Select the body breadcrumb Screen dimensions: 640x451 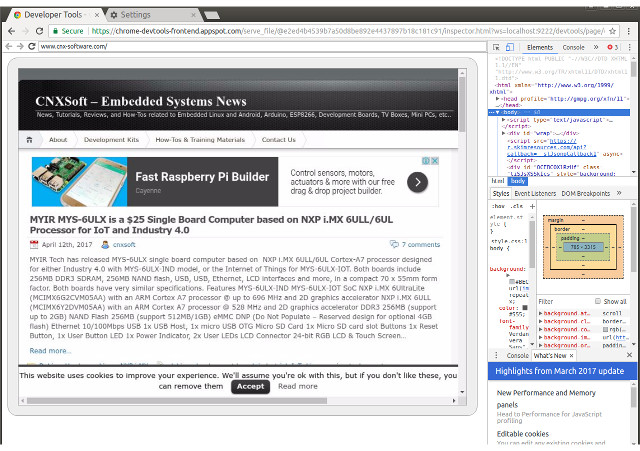click(x=518, y=181)
